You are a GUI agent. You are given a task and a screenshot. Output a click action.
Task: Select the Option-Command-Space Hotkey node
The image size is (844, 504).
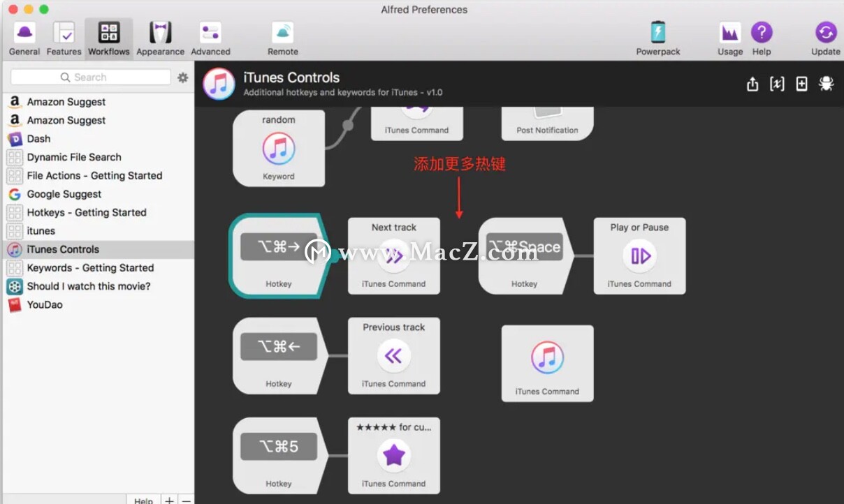click(525, 255)
